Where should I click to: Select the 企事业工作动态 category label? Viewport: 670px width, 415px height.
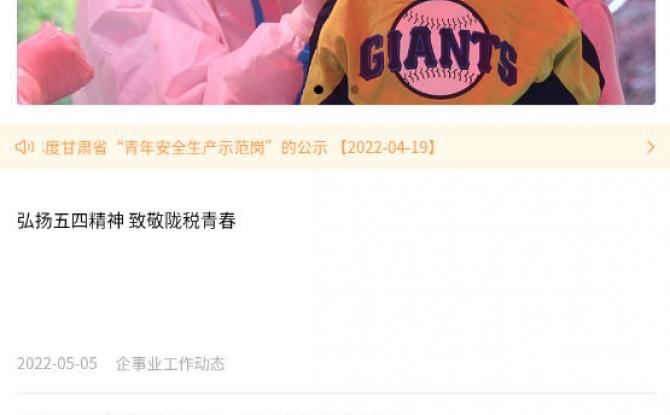click(170, 364)
